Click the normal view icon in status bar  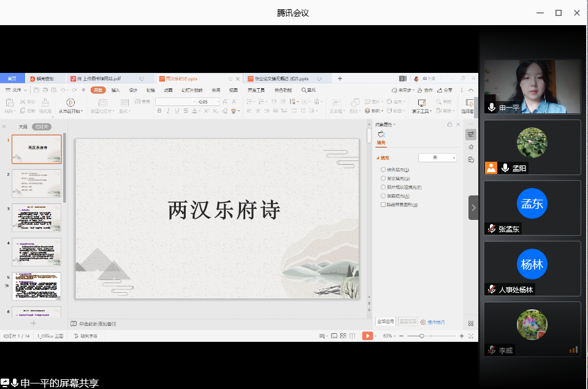334,336
